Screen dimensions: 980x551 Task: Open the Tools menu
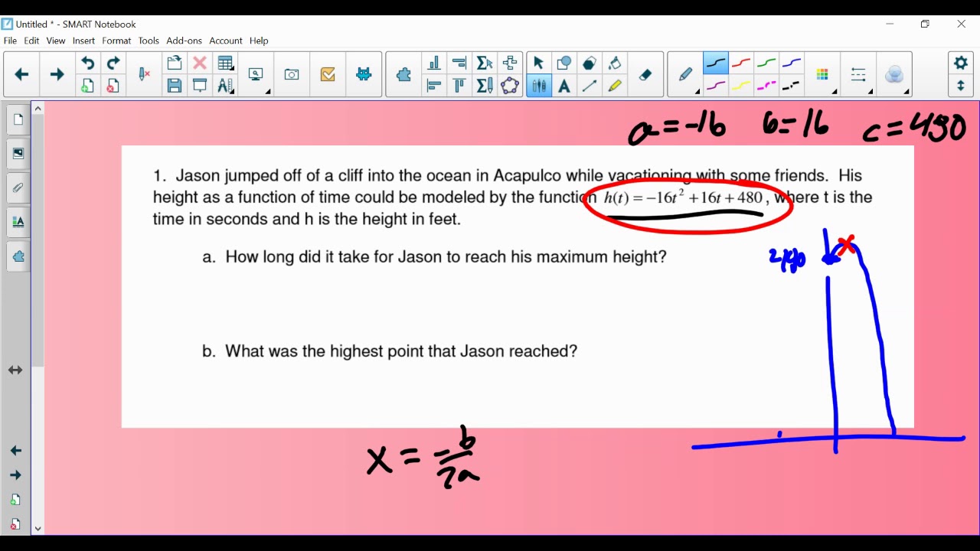click(x=149, y=41)
